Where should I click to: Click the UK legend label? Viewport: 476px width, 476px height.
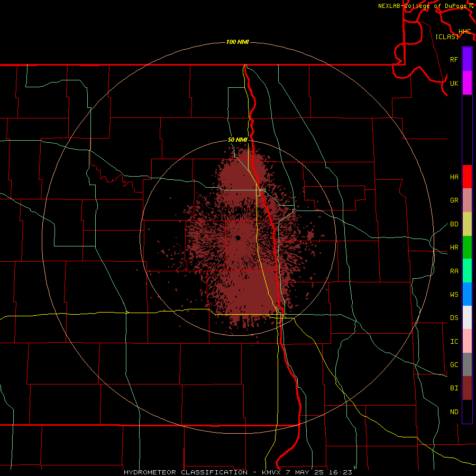pyautogui.click(x=454, y=83)
